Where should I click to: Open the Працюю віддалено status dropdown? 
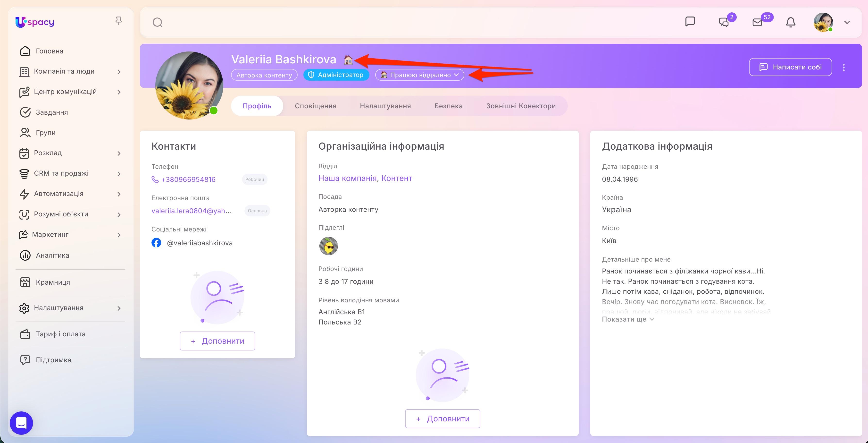coord(419,75)
